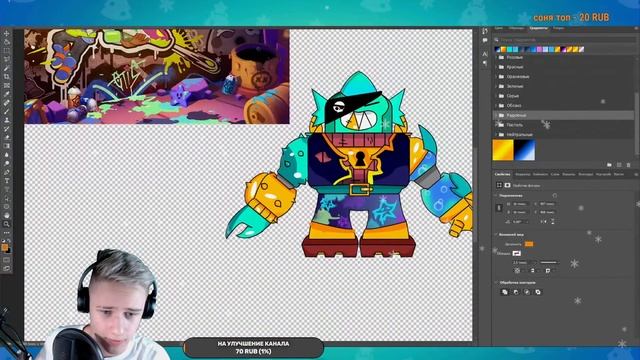
Task: Open the Свойства tab
Action: [502, 174]
